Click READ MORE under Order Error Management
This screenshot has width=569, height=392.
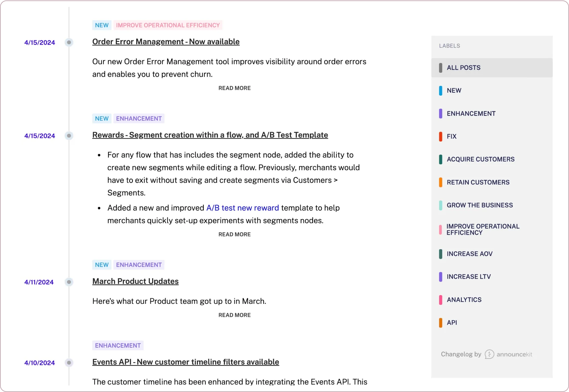tap(235, 88)
